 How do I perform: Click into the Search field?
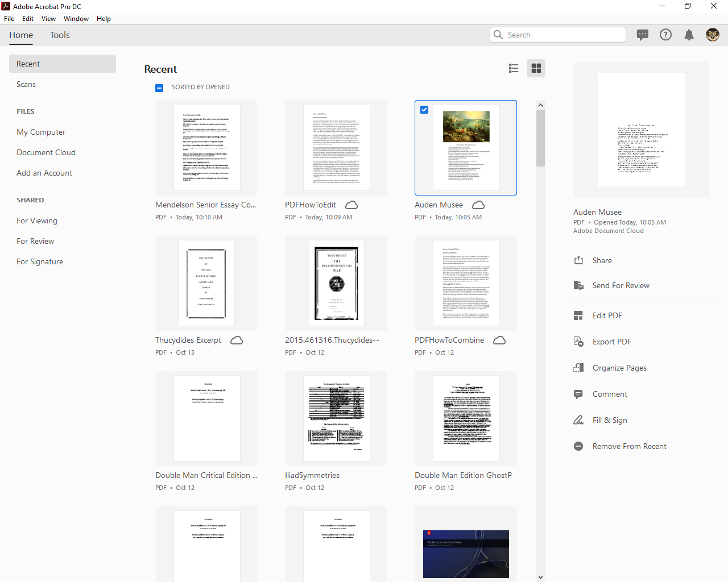563,35
